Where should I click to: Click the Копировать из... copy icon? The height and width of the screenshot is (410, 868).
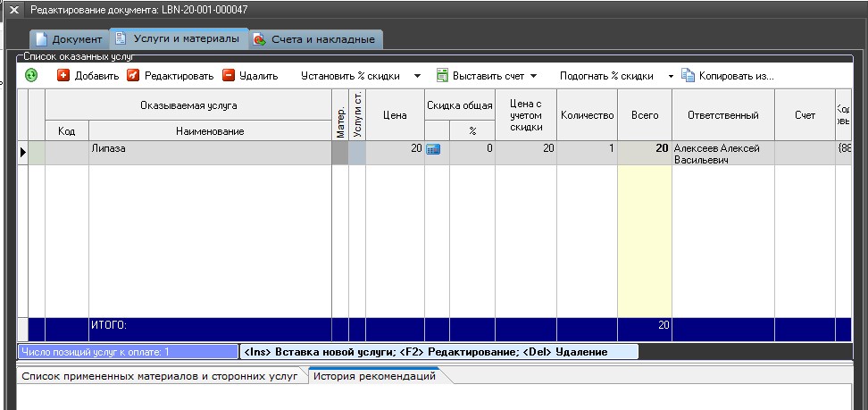point(689,76)
